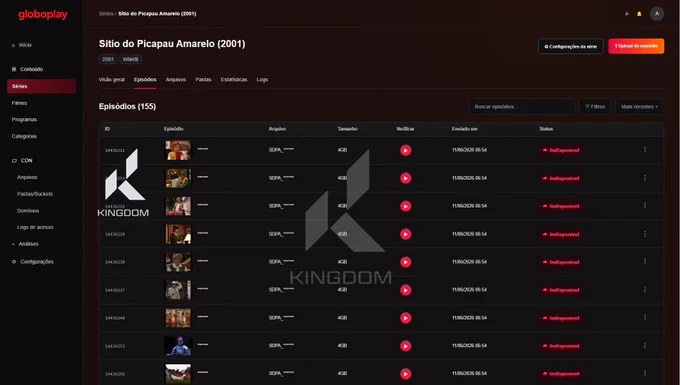Image resolution: width=680 pixels, height=385 pixels.
Task: Switch to the Logs tab
Action: [x=262, y=80]
